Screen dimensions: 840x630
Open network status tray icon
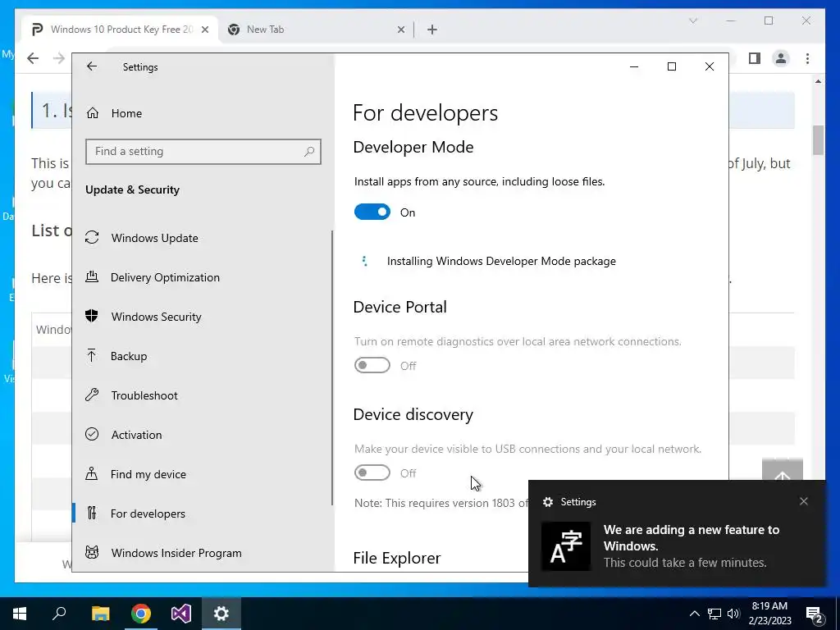pos(714,614)
